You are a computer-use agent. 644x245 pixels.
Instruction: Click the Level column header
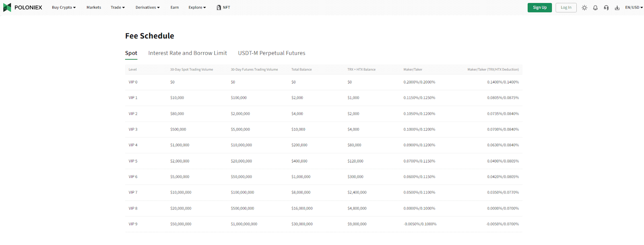[133, 70]
